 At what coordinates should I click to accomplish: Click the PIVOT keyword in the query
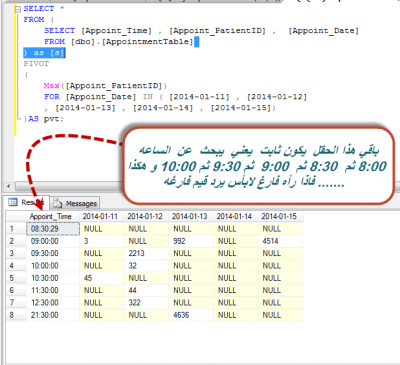click(36, 64)
